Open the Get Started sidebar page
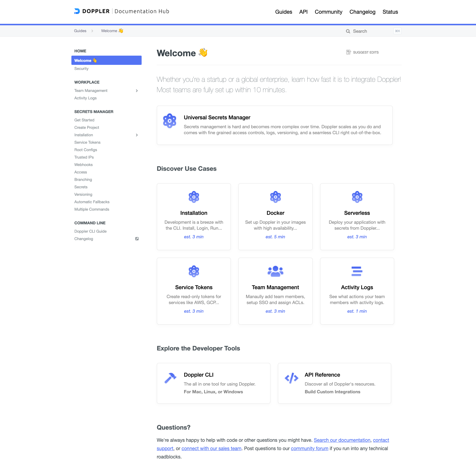Screen dimensions: 476x476 (84, 120)
